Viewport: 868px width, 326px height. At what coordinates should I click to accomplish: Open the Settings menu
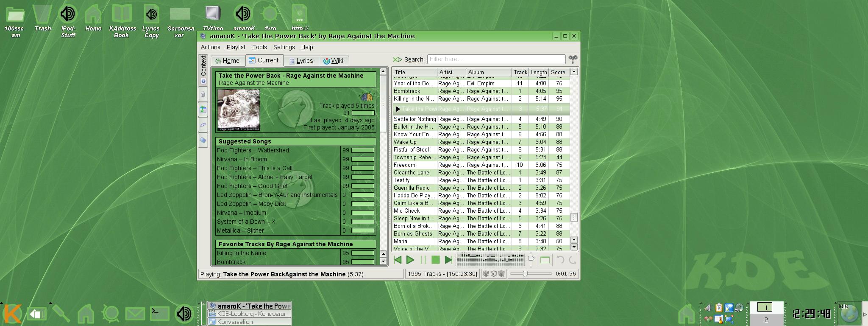click(284, 47)
